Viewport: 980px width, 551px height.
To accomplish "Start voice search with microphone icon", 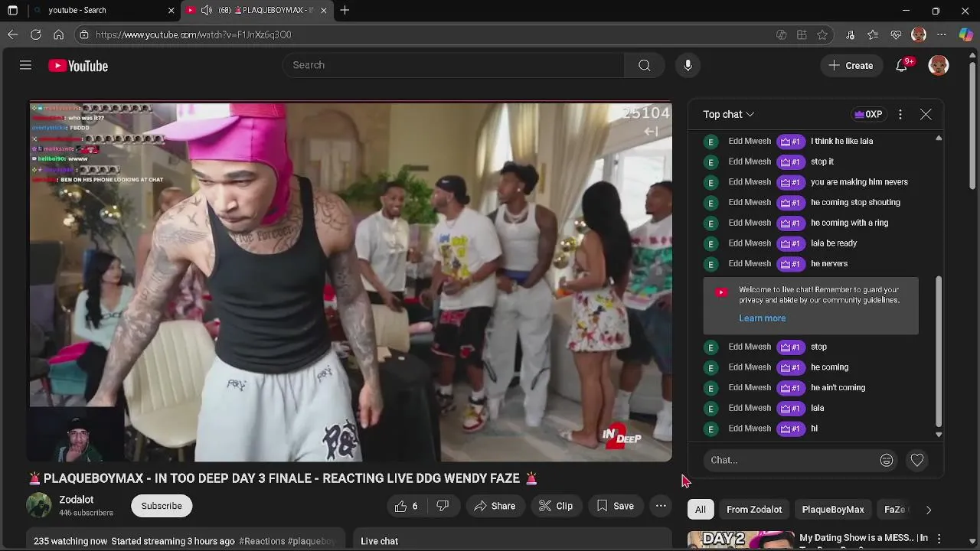I will coord(688,65).
